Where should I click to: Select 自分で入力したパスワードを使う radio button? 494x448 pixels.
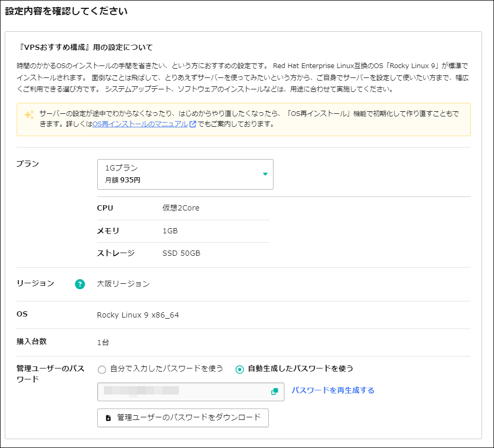102,370
